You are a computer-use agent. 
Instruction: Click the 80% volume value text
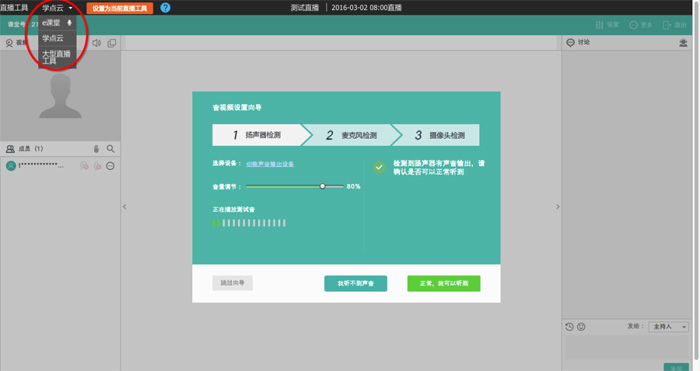point(354,186)
